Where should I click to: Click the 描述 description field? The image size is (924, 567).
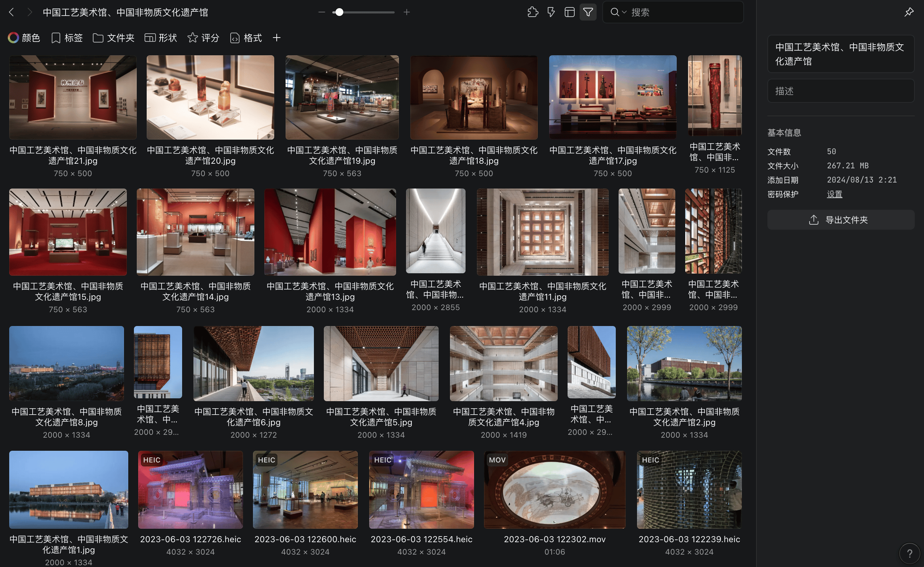840,91
